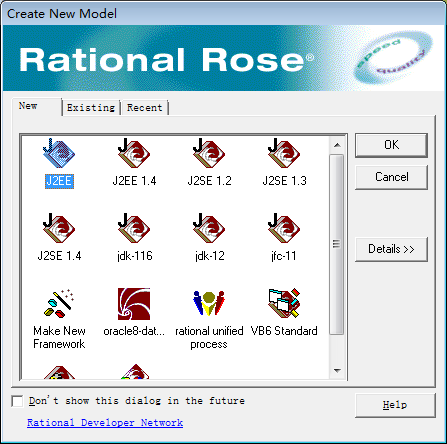Click the J2EE label text
The image size is (447, 444).
pos(59,181)
